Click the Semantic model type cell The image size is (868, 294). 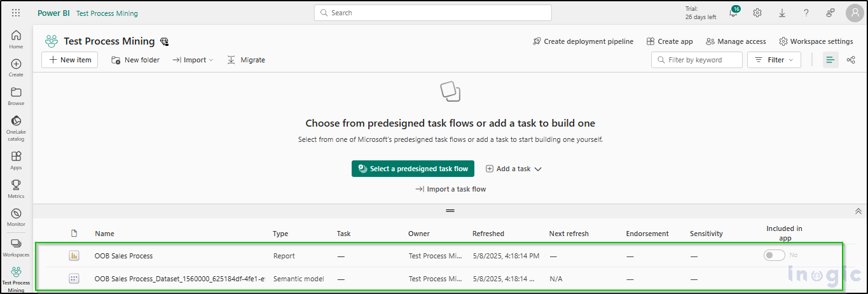[298, 279]
